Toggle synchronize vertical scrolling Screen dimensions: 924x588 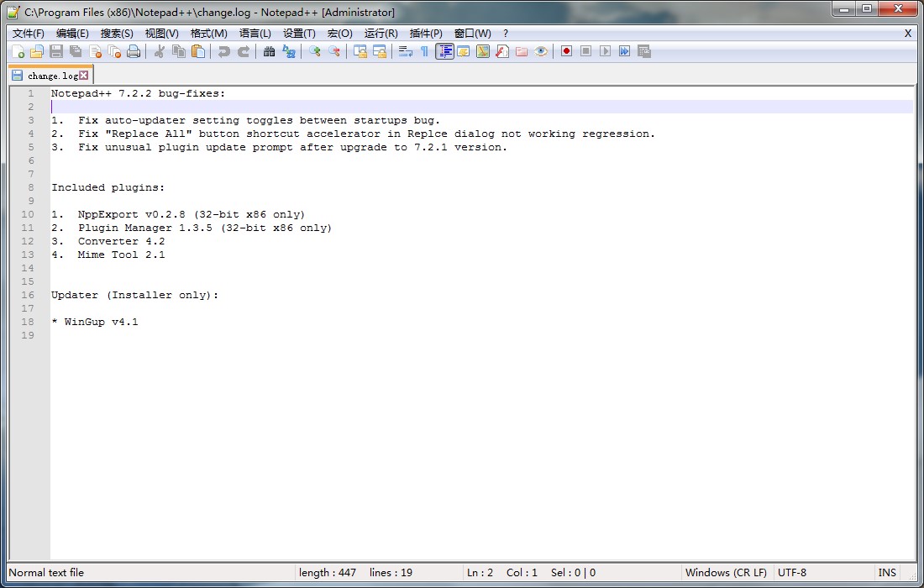[x=361, y=51]
